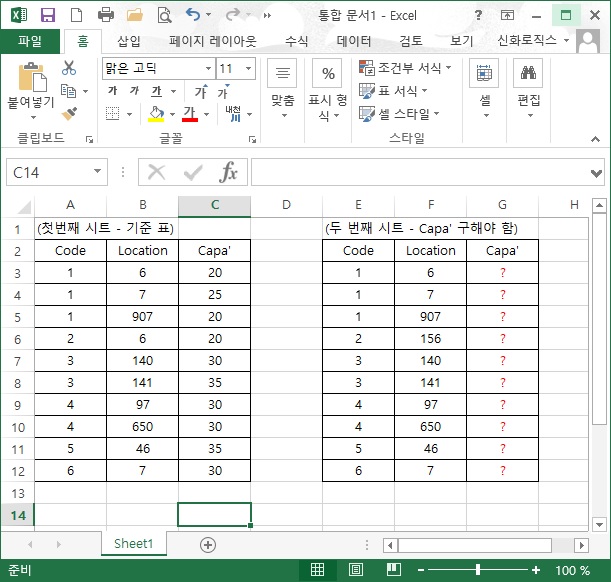Image resolution: width=611 pixels, height=582 pixels.
Task: Open font color dropdown arrow
Action: point(207,115)
